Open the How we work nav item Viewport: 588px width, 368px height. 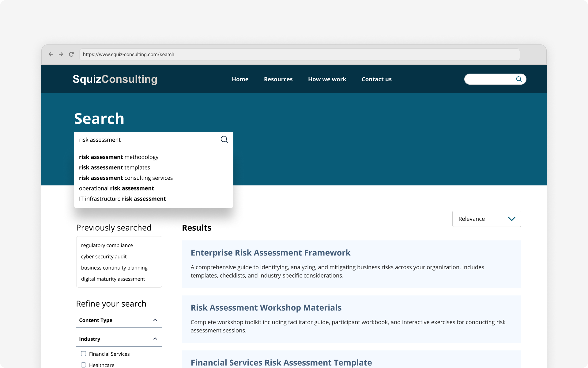327,79
